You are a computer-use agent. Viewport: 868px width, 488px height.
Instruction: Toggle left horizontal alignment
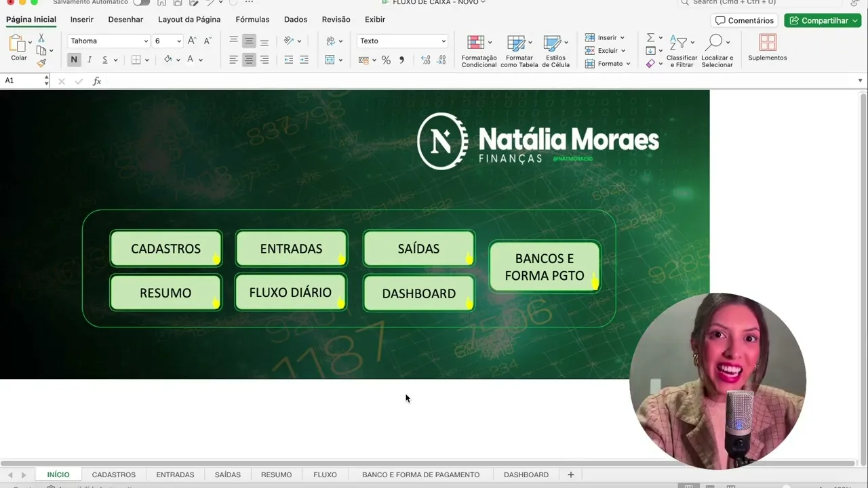coord(233,60)
